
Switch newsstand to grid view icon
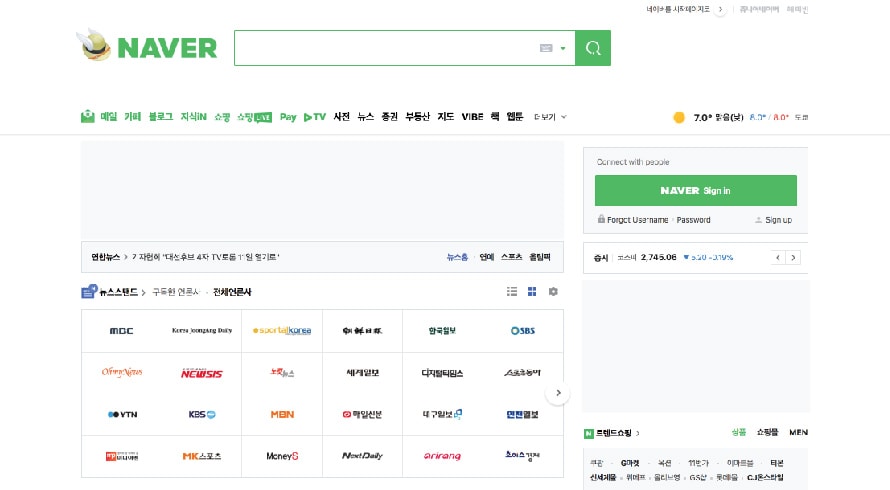coord(532,291)
